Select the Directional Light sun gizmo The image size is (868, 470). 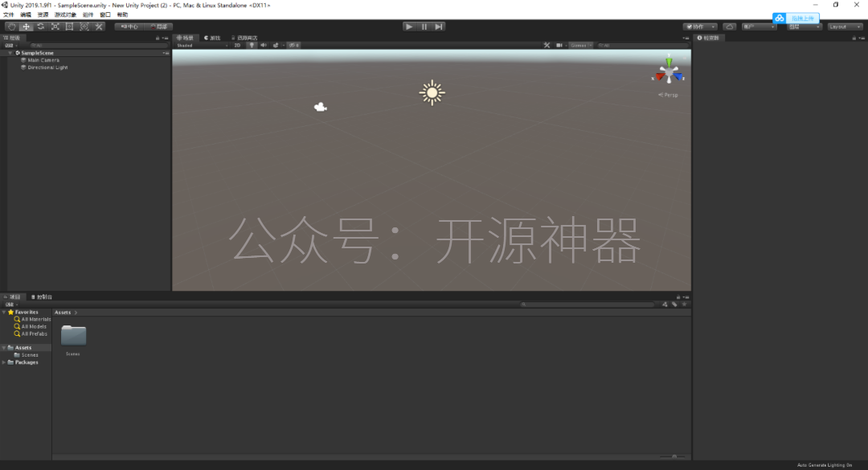coord(432,92)
